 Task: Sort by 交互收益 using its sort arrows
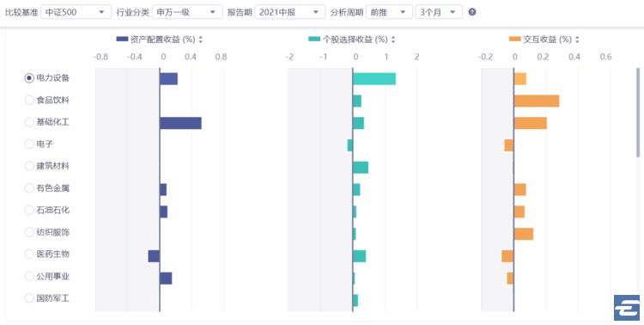click(x=577, y=40)
